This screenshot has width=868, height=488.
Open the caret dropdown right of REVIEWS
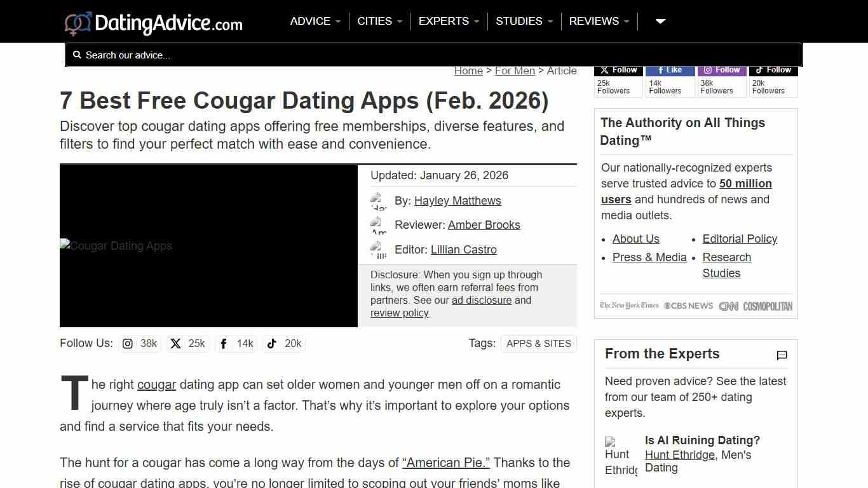[x=660, y=21]
